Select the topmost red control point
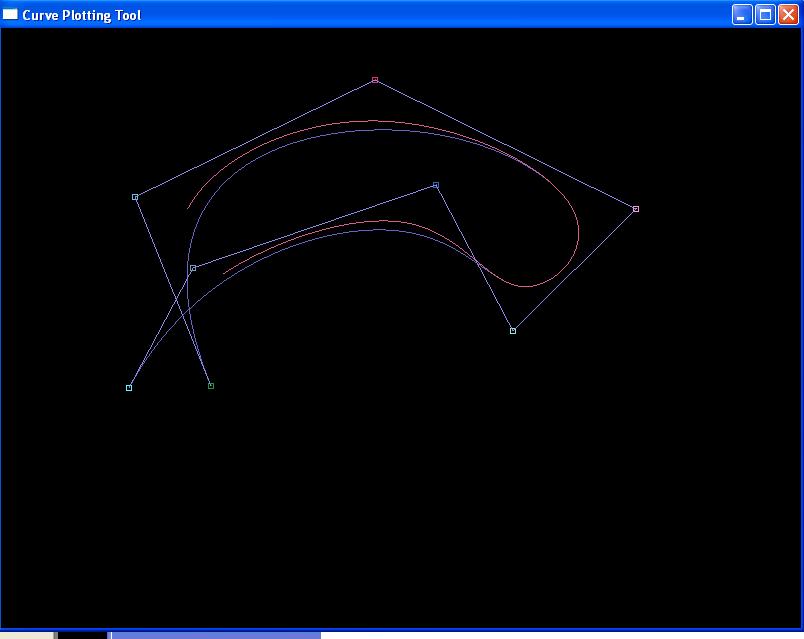 tap(375, 80)
